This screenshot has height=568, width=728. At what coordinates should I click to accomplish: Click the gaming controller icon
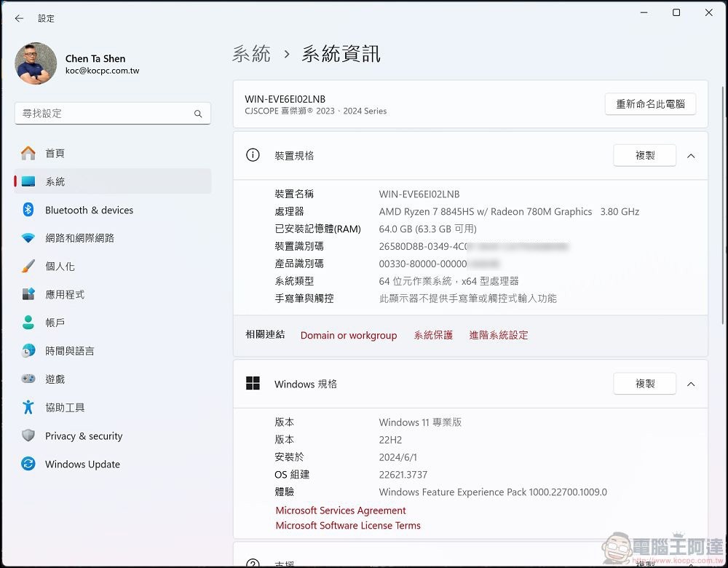(x=28, y=379)
